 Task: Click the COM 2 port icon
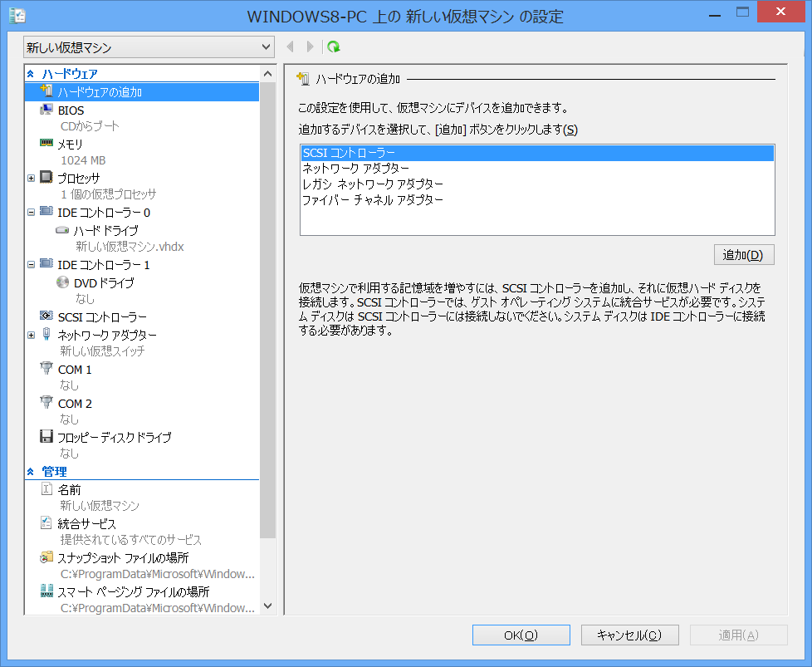click(46, 403)
